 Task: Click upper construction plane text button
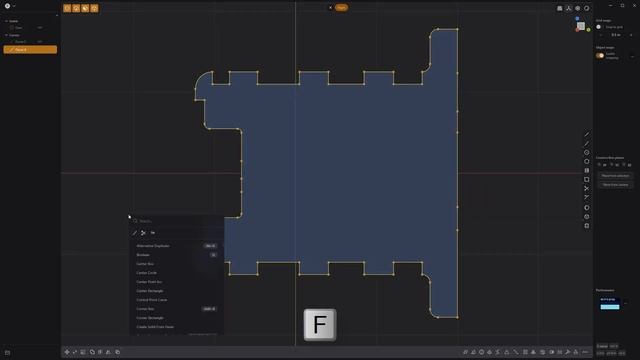tap(615, 176)
